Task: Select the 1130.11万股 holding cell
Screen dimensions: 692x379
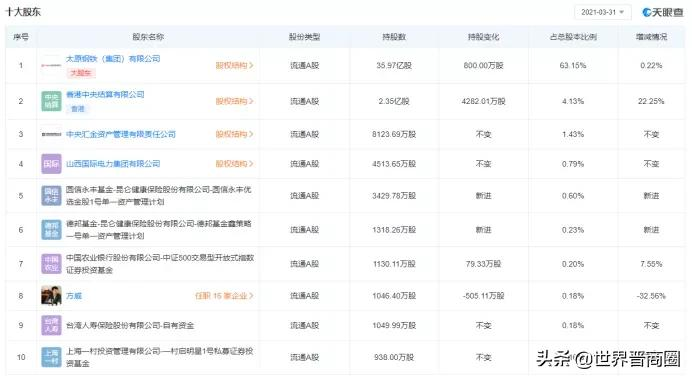Action: (394, 264)
